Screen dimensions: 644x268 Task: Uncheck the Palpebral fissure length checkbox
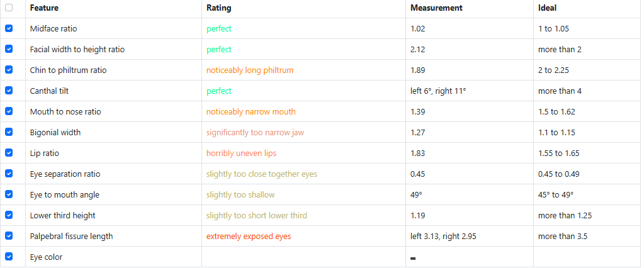(x=9, y=237)
